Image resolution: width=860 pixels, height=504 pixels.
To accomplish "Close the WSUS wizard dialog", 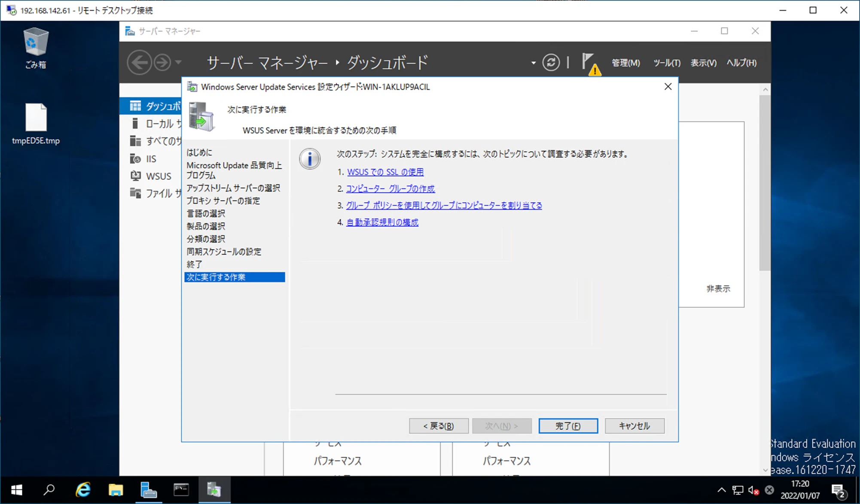I will (668, 87).
